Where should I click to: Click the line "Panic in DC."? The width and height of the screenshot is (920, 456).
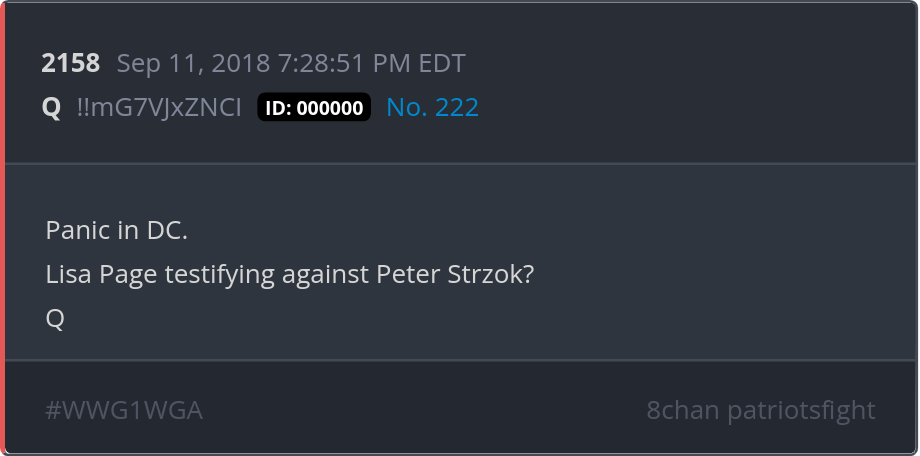pyautogui.click(x=116, y=230)
